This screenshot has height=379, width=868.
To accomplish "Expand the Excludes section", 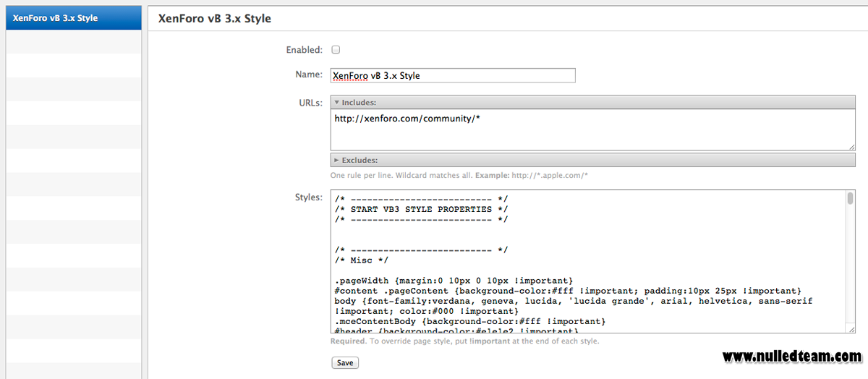I will [x=593, y=160].
